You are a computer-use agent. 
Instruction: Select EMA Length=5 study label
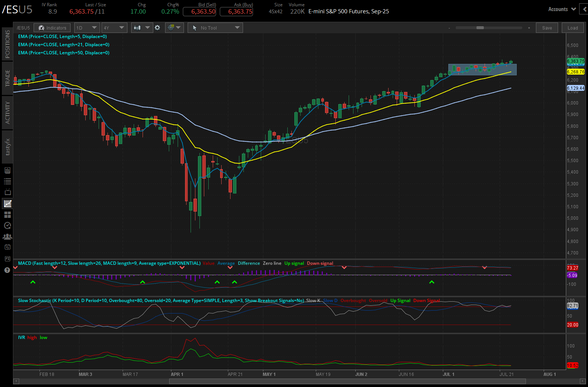click(x=62, y=37)
